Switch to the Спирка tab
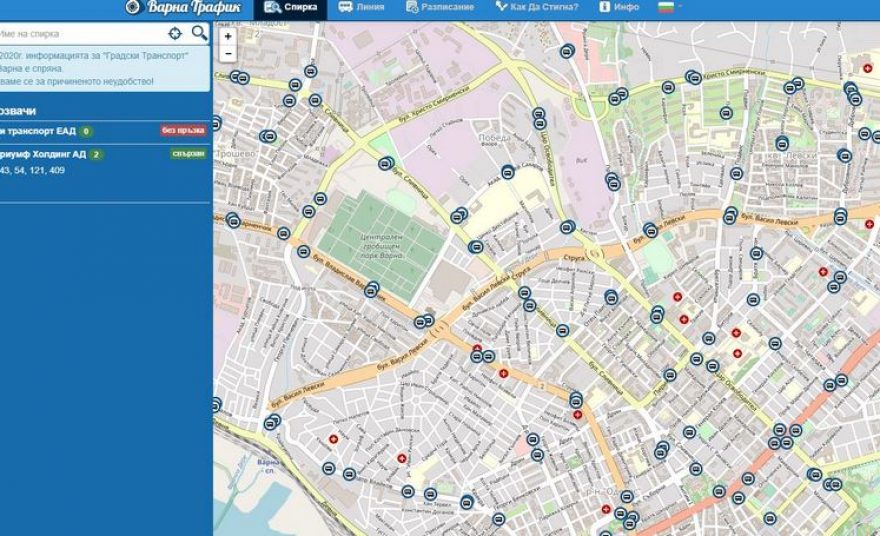The image size is (880, 536). tap(291, 8)
